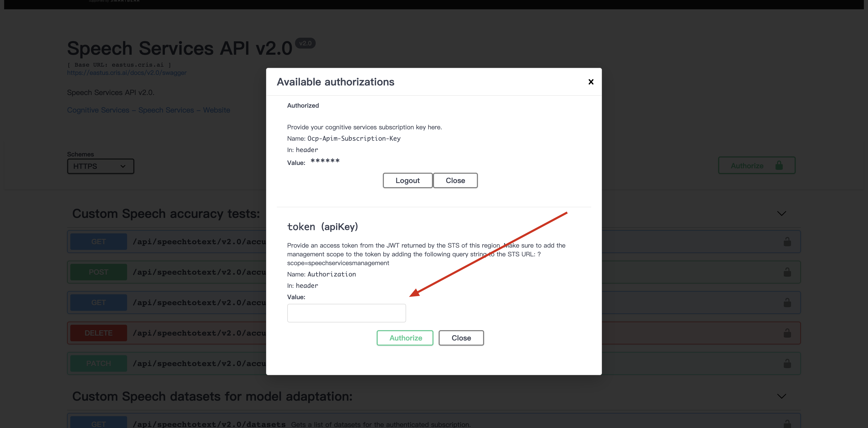Image resolution: width=868 pixels, height=428 pixels.
Task: Collapse Custom Speech datasets section chevron
Action: 781,396
